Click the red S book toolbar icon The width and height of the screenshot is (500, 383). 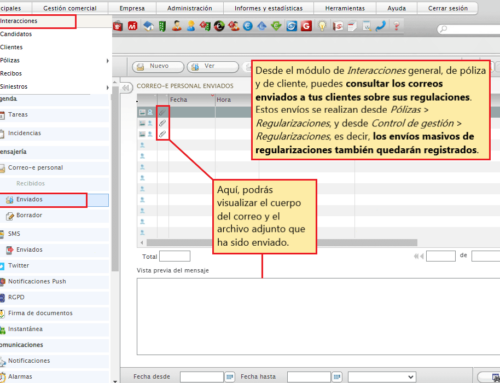pyautogui.click(x=338, y=26)
